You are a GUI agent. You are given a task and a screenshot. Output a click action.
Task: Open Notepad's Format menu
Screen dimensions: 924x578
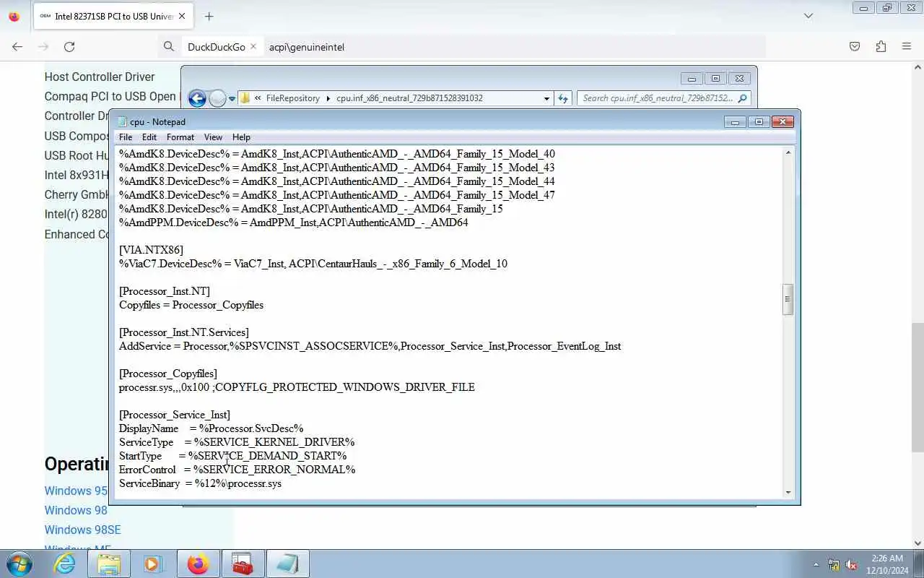[180, 137]
